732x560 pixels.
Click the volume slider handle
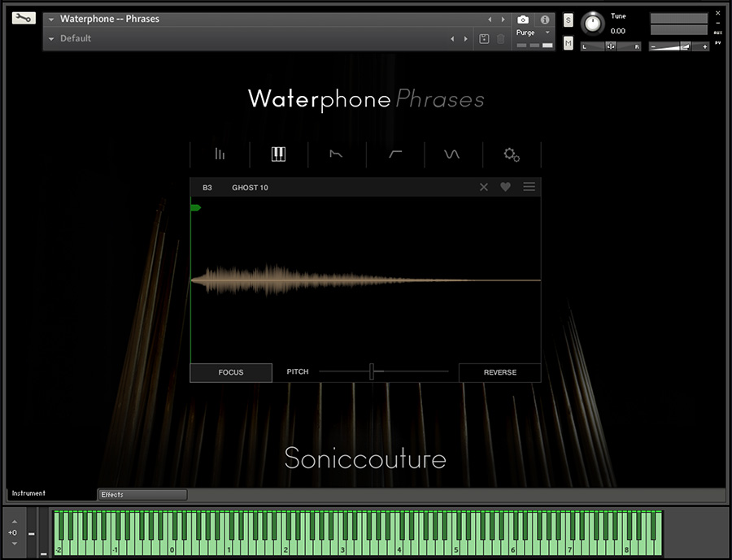685,46
